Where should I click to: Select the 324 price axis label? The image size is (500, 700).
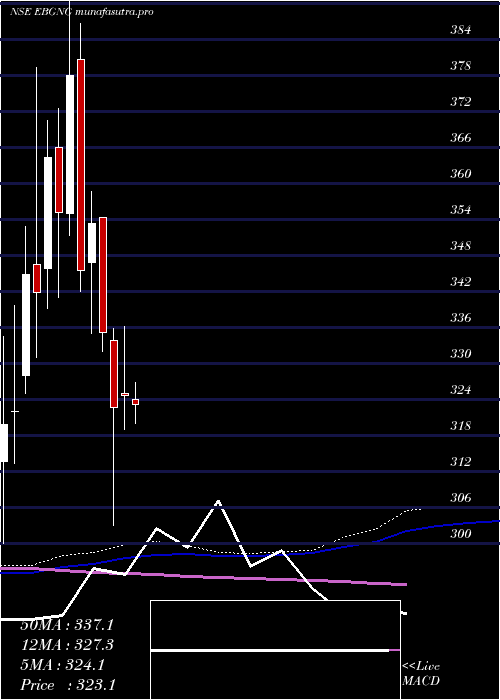pyautogui.click(x=460, y=390)
